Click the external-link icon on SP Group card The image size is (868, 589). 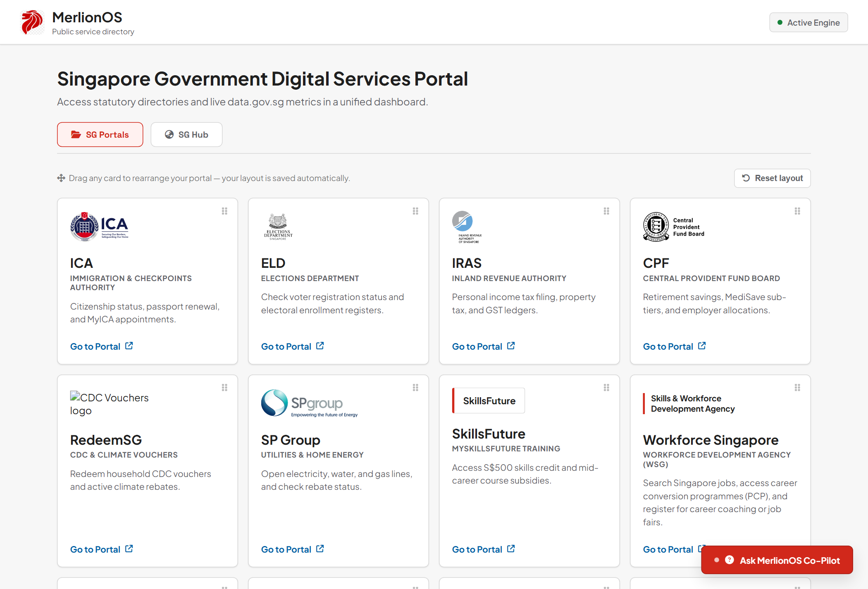(320, 548)
